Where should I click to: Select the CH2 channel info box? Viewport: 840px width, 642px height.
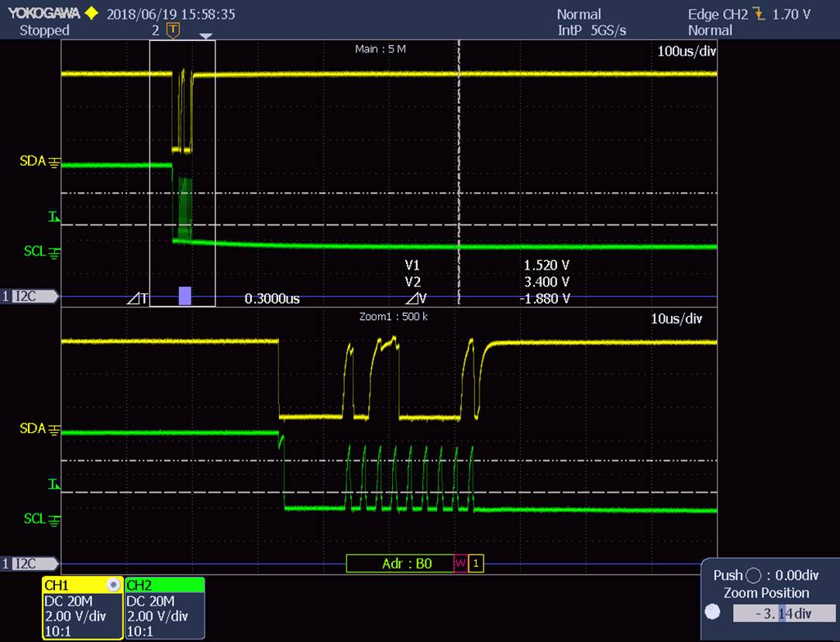click(164, 608)
